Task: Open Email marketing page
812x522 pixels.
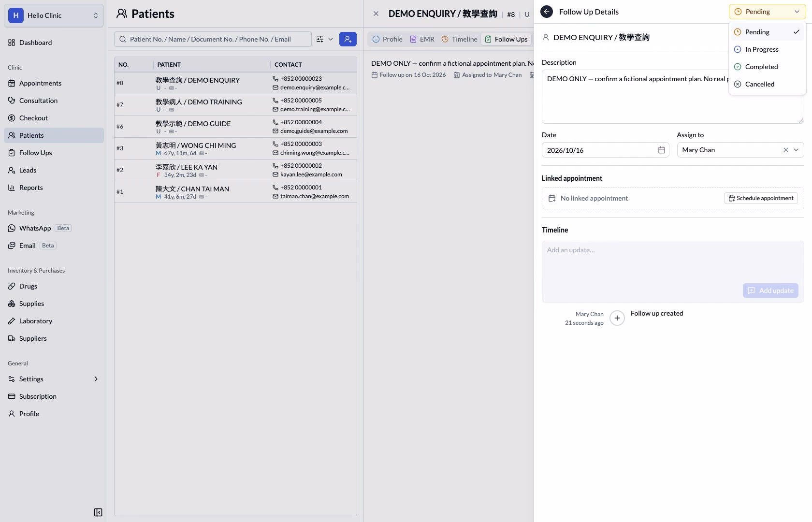Action: 54,246
